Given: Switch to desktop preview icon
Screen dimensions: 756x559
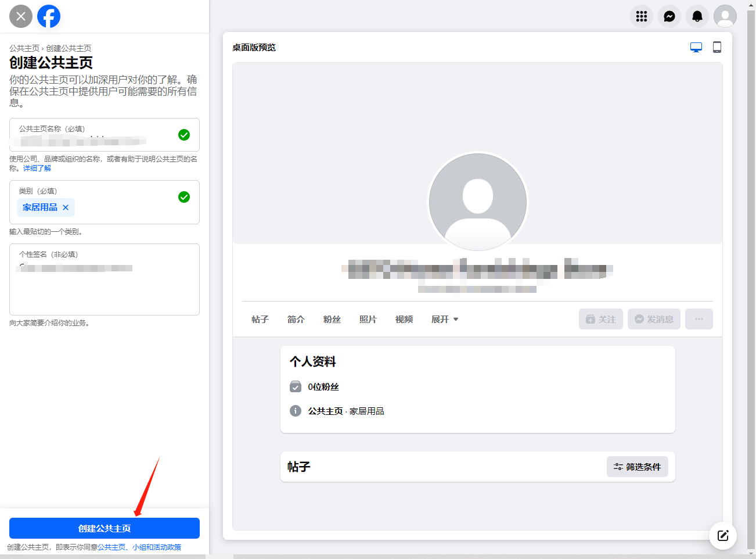Looking at the screenshot, I should [x=696, y=48].
